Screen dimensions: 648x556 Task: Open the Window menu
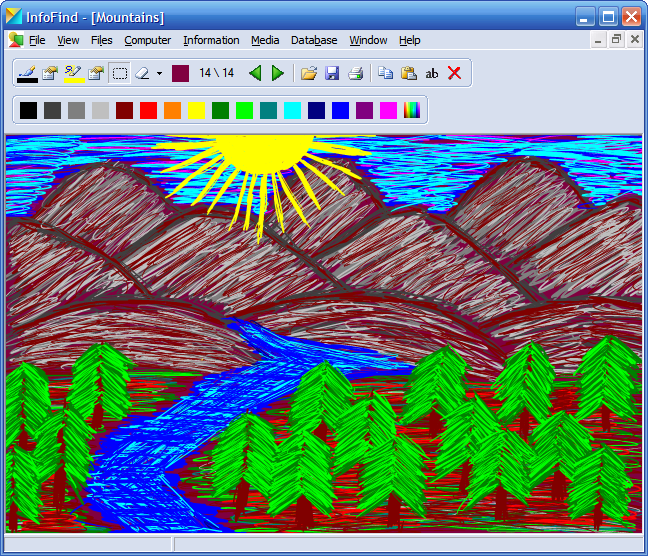click(368, 40)
